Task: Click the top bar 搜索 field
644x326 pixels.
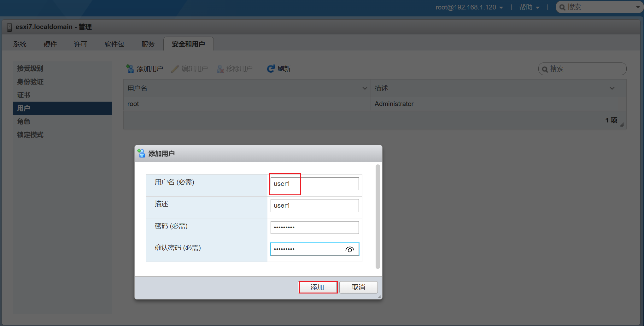Action: point(599,7)
